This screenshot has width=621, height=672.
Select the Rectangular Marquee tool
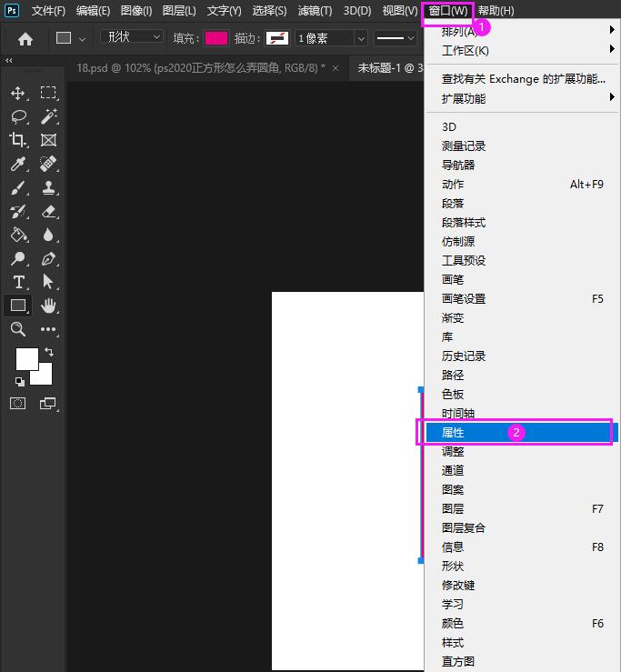pyautogui.click(x=48, y=93)
